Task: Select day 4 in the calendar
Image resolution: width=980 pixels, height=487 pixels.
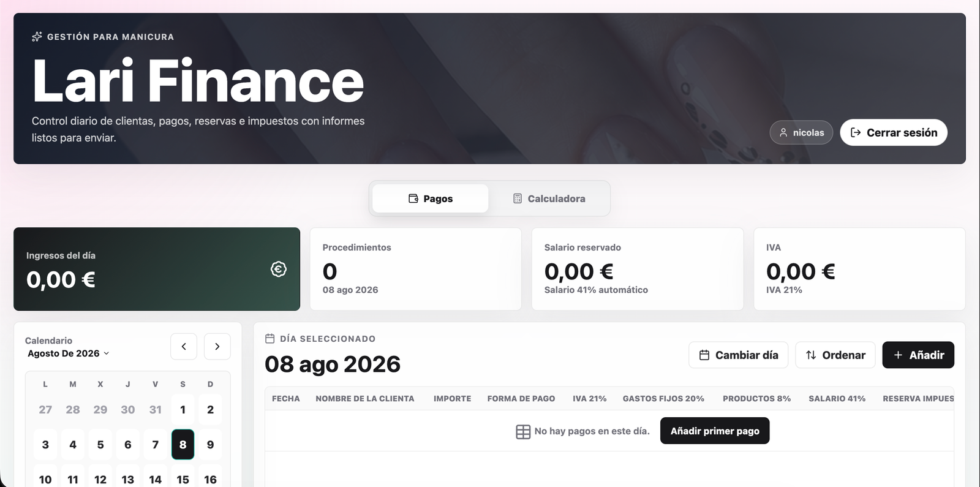Action: [x=73, y=445]
